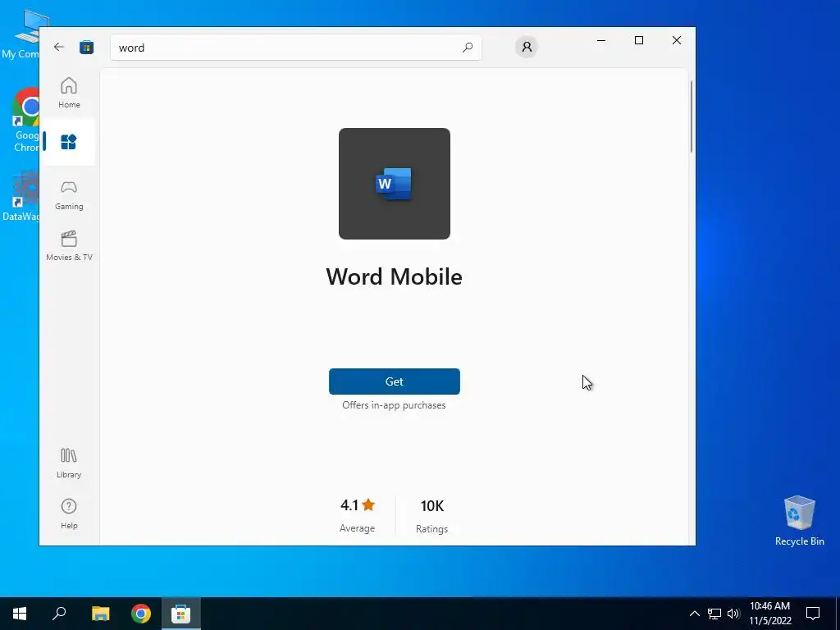The height and width of the screenshot is (630, 840).
Task: Open Help in the sidebar
Action: [x=69, y=514]
